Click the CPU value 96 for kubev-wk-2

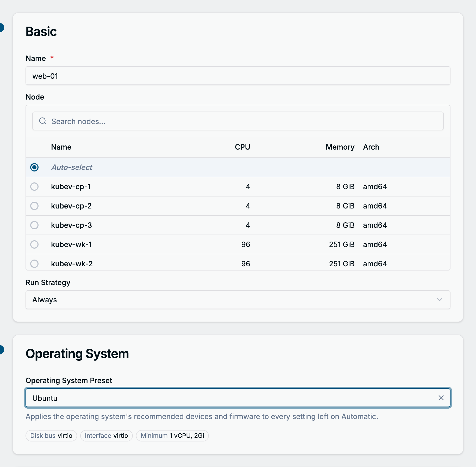pyautogui.click(x=246, y=264)
